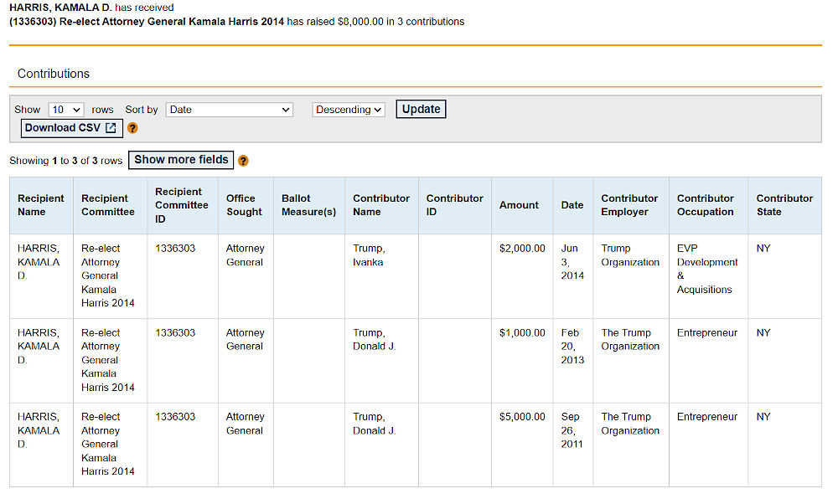Image resolution: width=838 pixels, height=504 pixels.
Task: Click the Download CSV button
Action: pos(71,128)
